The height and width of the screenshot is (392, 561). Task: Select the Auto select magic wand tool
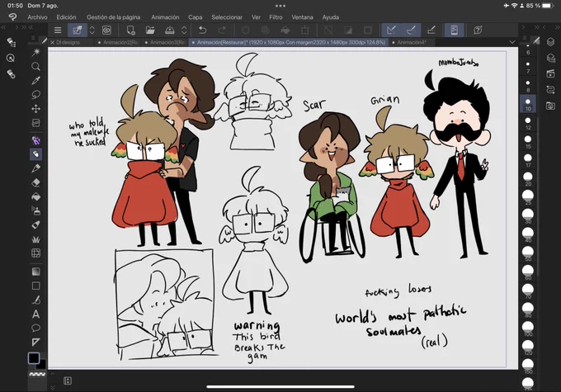(35, 52)
